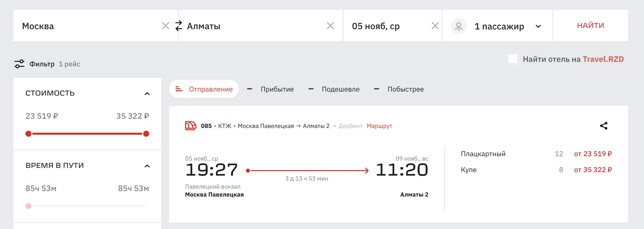Collapse the СТОИМОСТЬ filter section

click(147, 94)
